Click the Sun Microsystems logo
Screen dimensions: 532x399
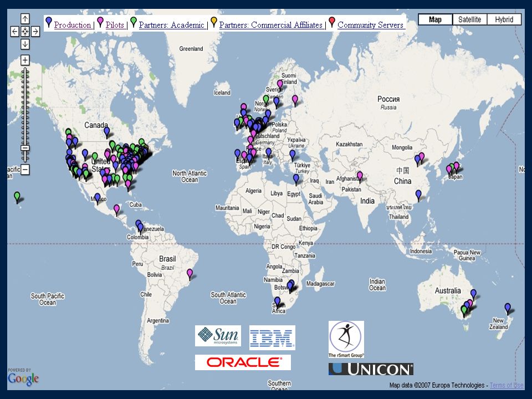[218, 336]
